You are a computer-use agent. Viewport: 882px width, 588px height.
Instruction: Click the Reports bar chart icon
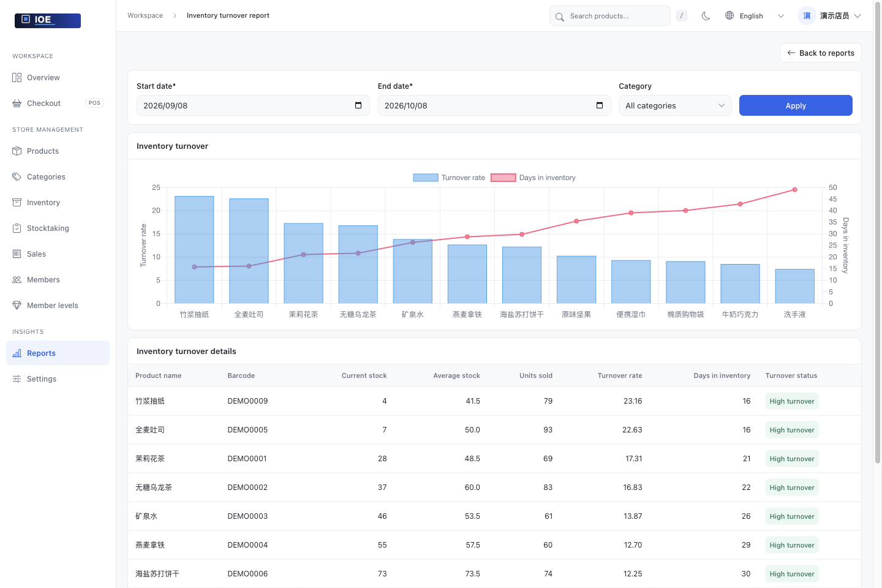[17, 353]
